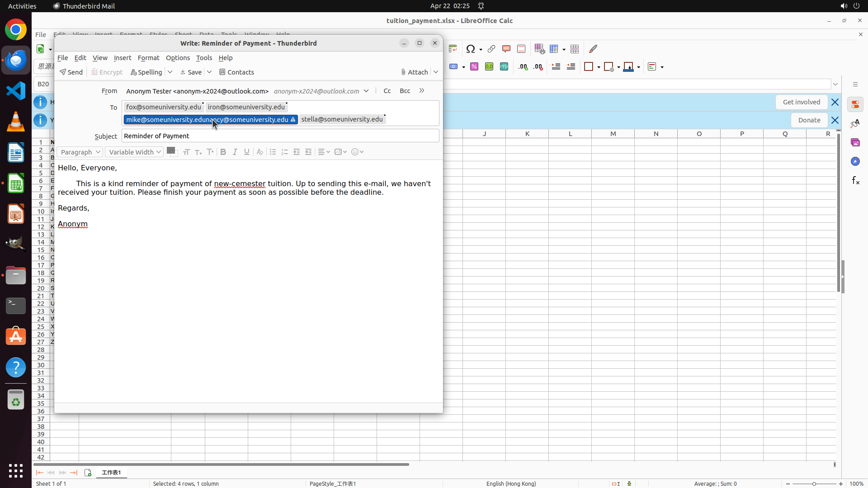Screen dimensions: 868x488
Task: Click the Attach paperclip button
Action: tap(414, 72)
